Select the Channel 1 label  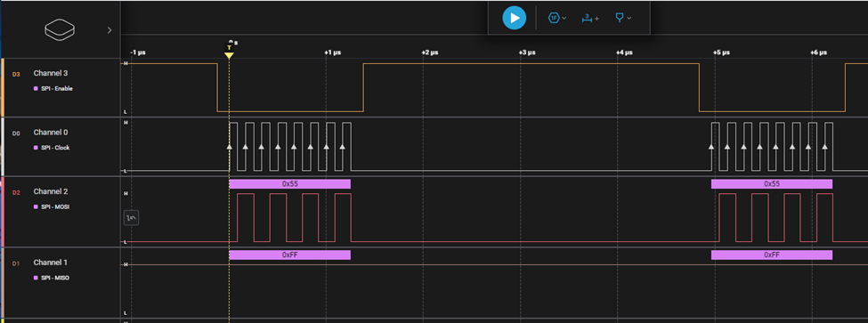tap(51, 262)
